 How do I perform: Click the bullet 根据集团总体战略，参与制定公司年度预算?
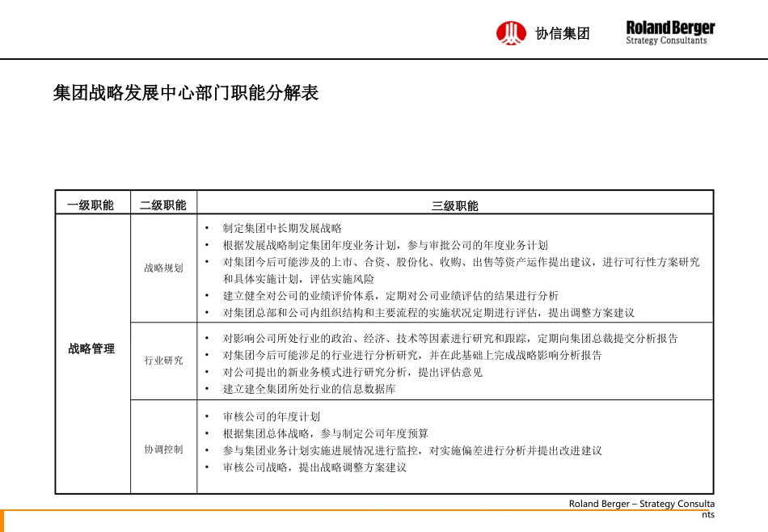[x=326, y=433]
